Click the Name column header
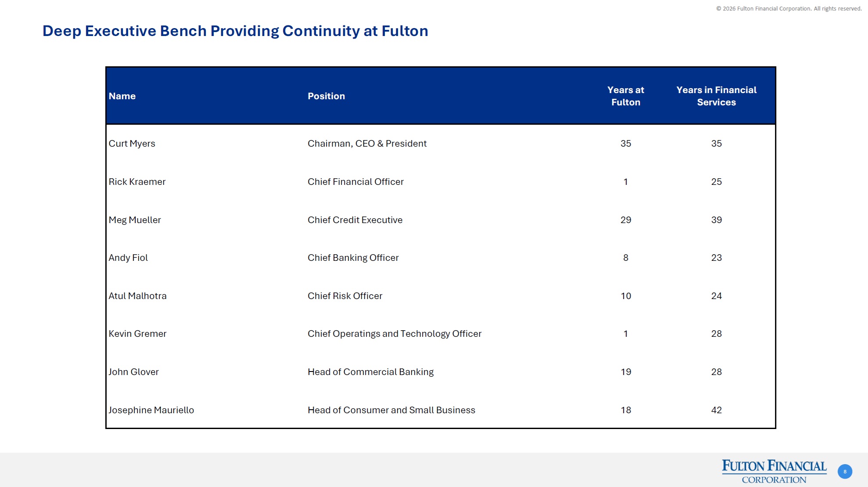The width and height of the screenshot is (868, 487). [122, 96]
